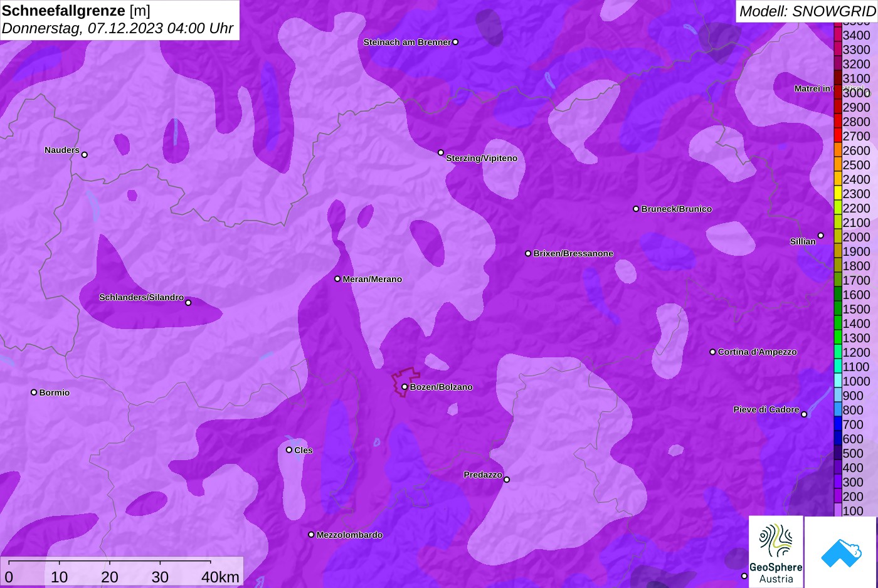Click the Bormio marker dot

coord(34,392)
